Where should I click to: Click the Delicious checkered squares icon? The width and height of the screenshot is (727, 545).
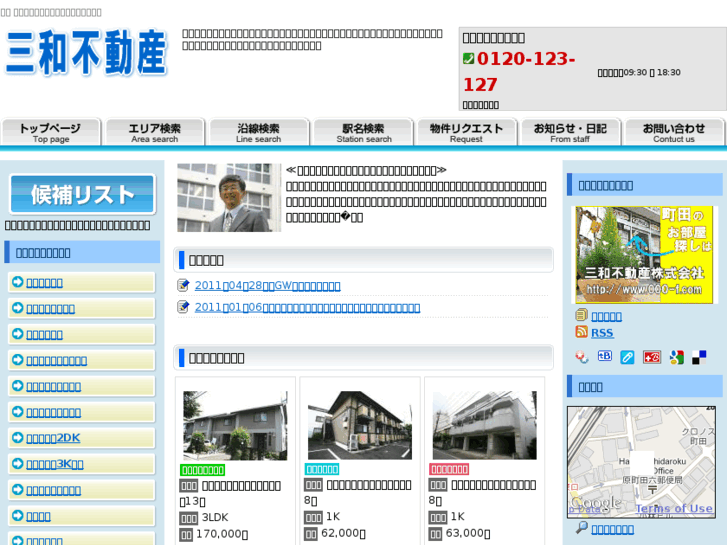[x=699, y=357]
